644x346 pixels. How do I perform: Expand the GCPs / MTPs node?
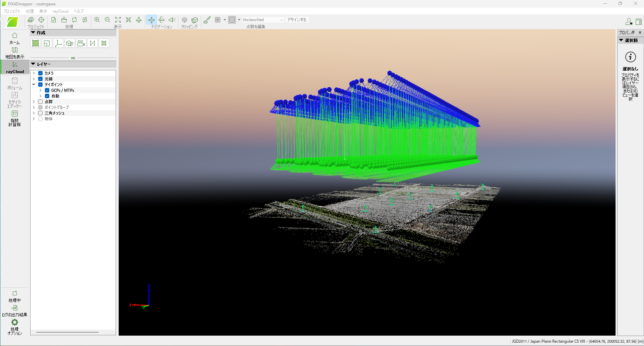(40, 90)
